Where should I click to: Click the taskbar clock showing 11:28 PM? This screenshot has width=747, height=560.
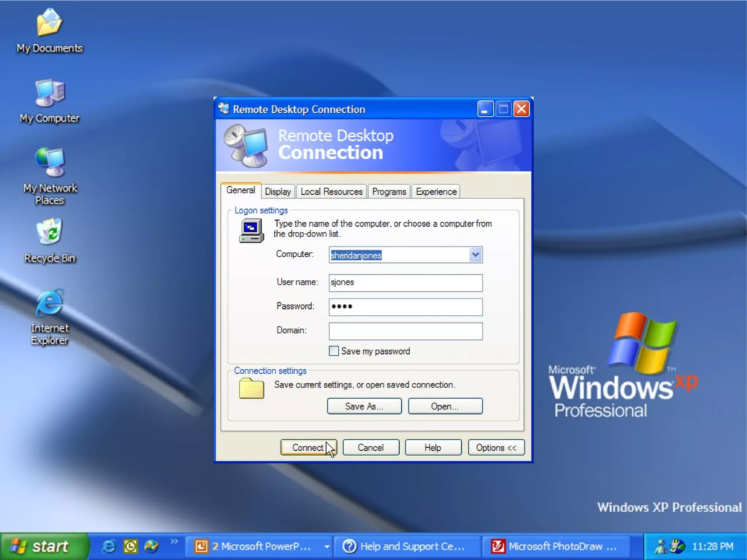pyautogui.click(x=713, y=546)
